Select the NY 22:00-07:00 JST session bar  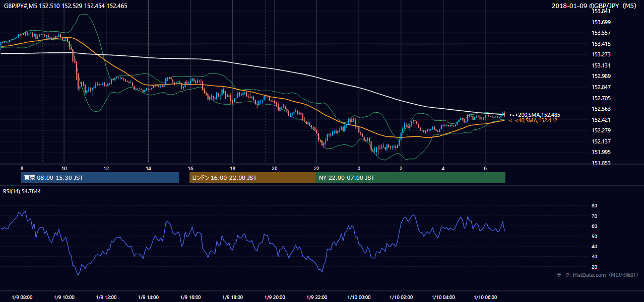coord(411,178)
